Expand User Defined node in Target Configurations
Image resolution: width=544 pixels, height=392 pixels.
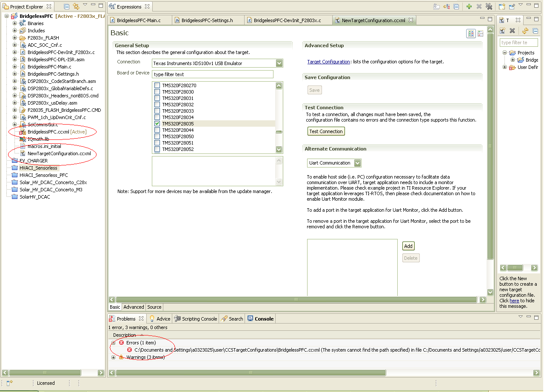click(x=505, y=67)
